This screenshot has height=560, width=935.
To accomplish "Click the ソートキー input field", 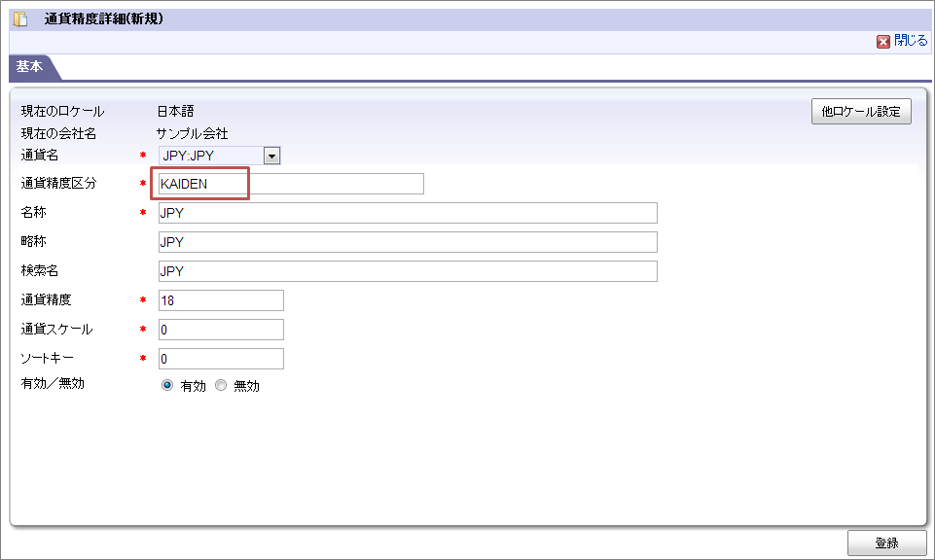I will [x=221, y=359].
